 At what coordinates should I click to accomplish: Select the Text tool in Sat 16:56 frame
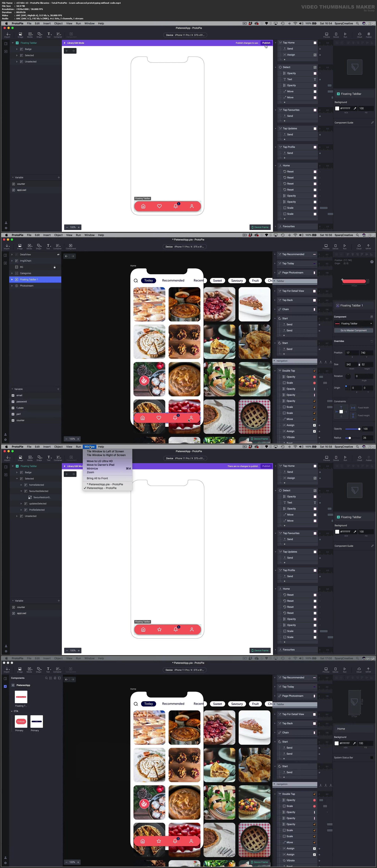48,246
